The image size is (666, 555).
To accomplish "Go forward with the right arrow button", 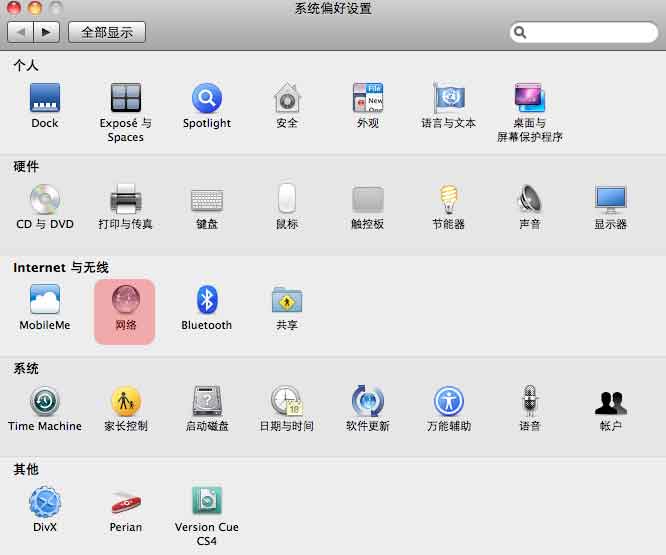I will tap(46, 32).
